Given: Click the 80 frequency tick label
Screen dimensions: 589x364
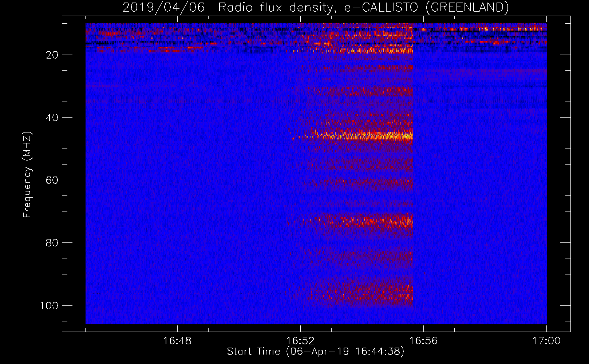Looking at the screenshot, I should tap(52, 243).
